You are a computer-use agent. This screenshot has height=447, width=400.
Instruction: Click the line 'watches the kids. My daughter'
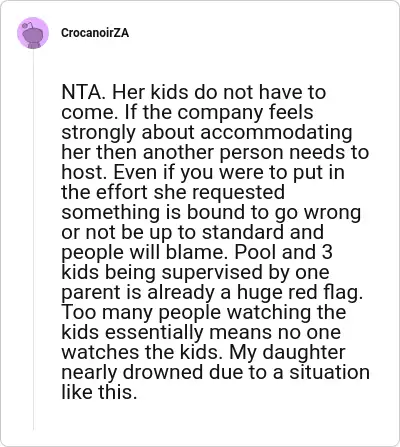[x=203, y=352]
